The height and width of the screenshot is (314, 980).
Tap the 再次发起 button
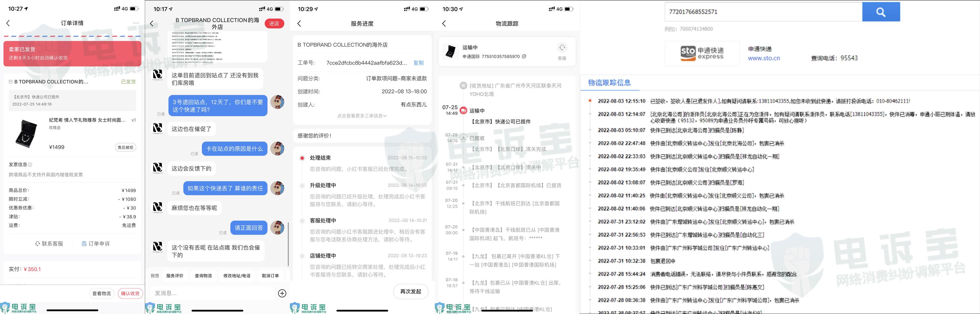pos(411,292)
